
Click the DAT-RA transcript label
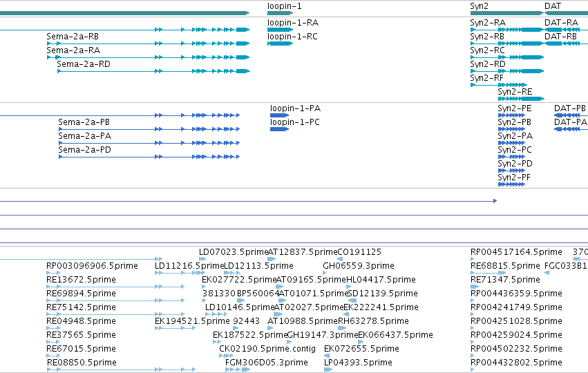[x=561, y=23]
